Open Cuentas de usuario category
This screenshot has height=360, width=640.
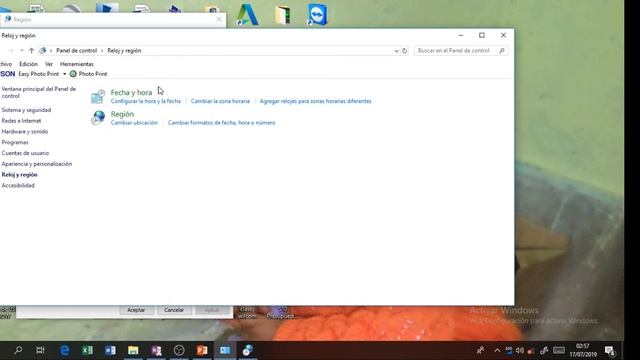click(25, 153)
